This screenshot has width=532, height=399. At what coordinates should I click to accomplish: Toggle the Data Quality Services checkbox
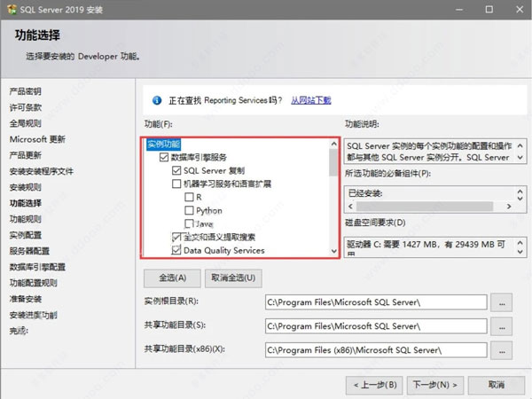(x=176, y=250)
